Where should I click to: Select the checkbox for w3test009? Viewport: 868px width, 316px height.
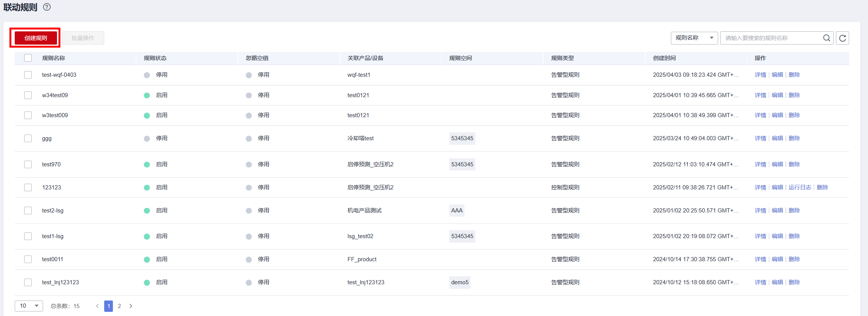[28, 115]
